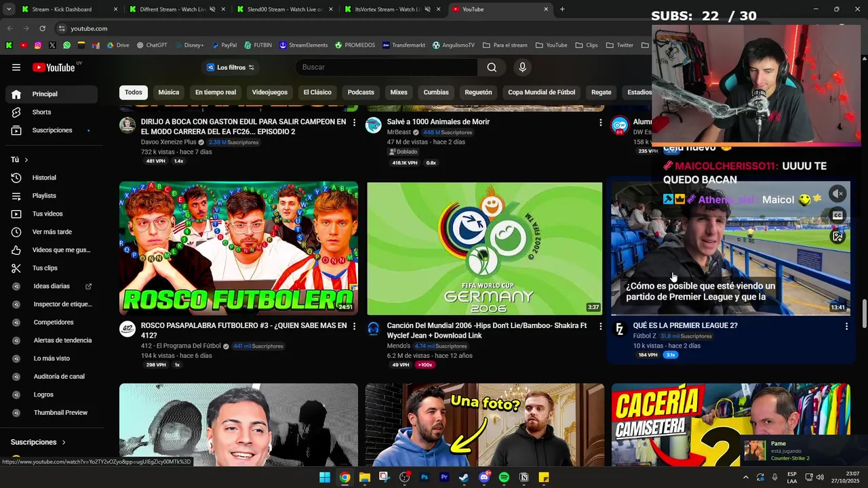Open Historial in the sidebar
The width and height of the screenshot is (868, 488).
[x=51, y=178]
